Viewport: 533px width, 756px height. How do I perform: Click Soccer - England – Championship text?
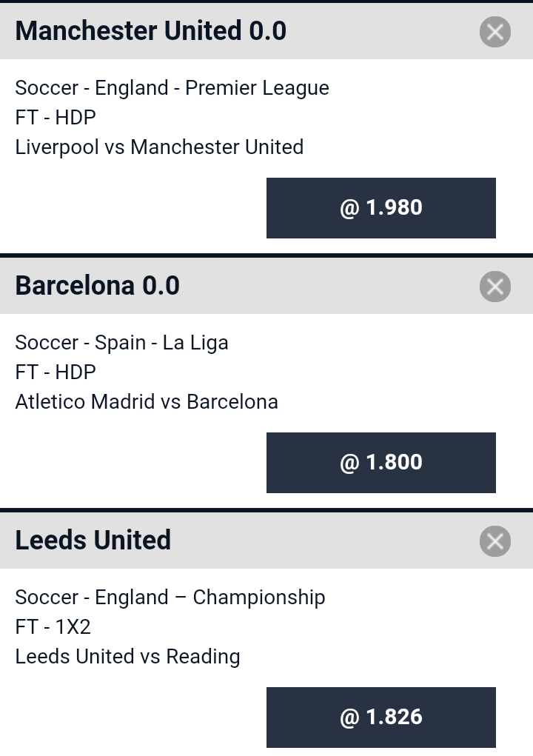click(170, 597)
